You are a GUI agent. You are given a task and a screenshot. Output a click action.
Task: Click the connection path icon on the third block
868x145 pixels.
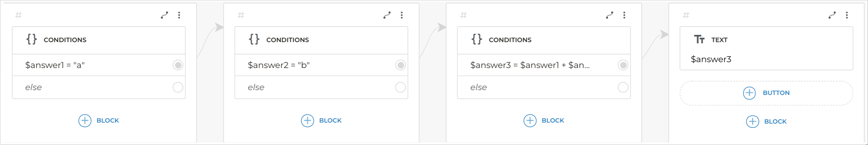coord(610,15)
